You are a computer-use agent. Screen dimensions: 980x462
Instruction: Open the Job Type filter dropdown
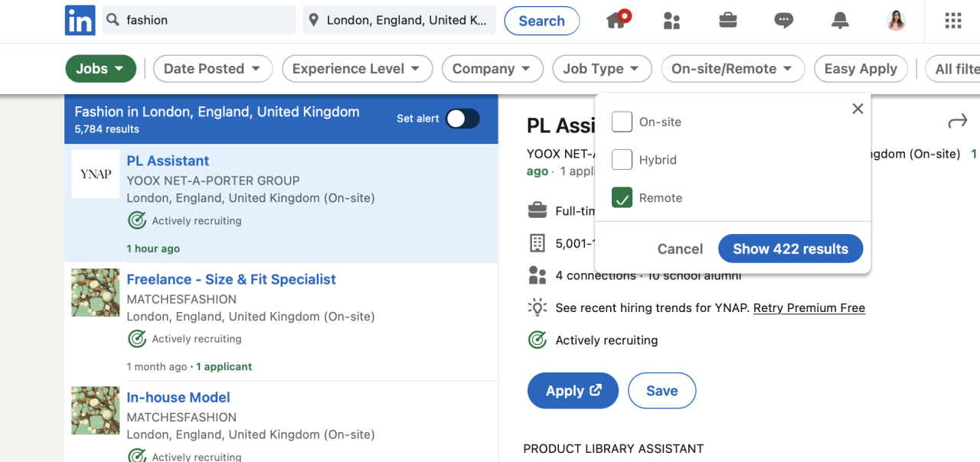pos(602,69)
